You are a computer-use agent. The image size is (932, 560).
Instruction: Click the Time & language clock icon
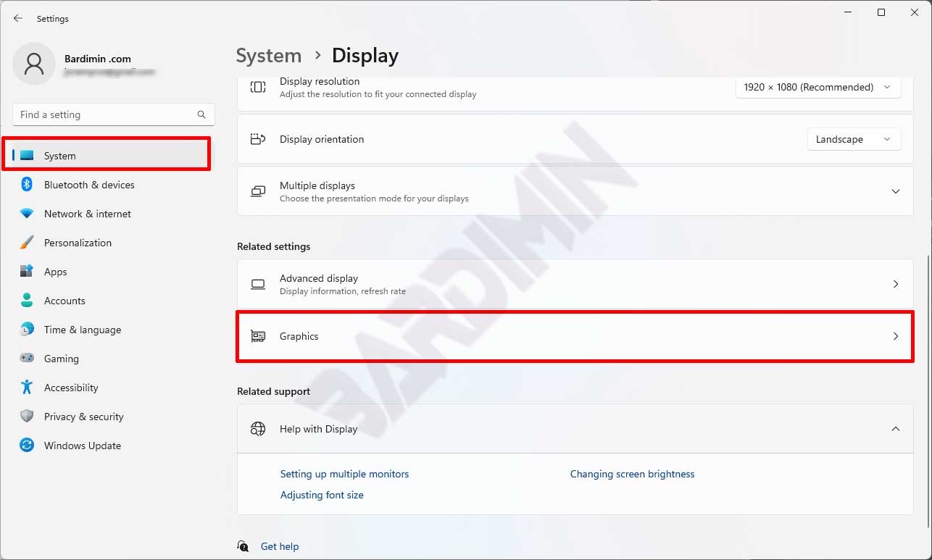[27, 330]
